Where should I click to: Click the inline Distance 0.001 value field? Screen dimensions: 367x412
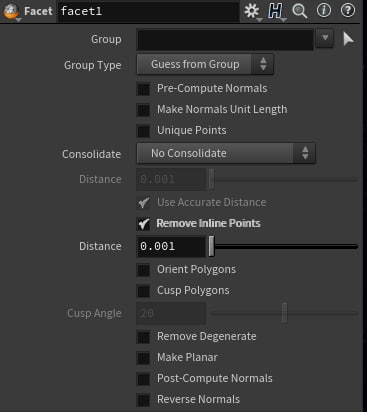(171, 247)
